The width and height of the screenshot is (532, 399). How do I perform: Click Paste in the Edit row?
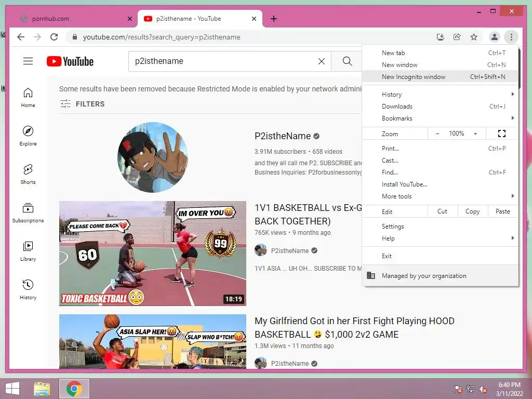tap(503, 211)
